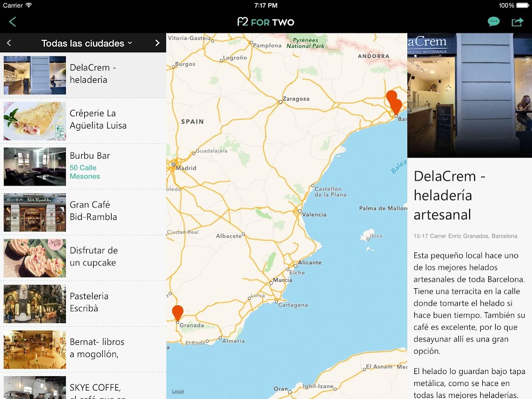Tap the Madrid label on map
Image resolution: width=532 pixels, height=399 pixels.
pyautogui.click(x=185, y=168)
